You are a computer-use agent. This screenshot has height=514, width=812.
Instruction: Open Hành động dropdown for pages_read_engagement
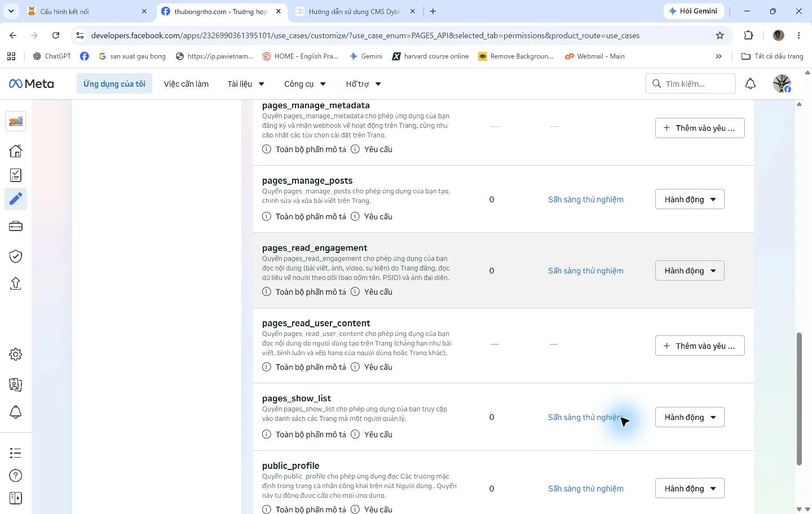[690, 271]
